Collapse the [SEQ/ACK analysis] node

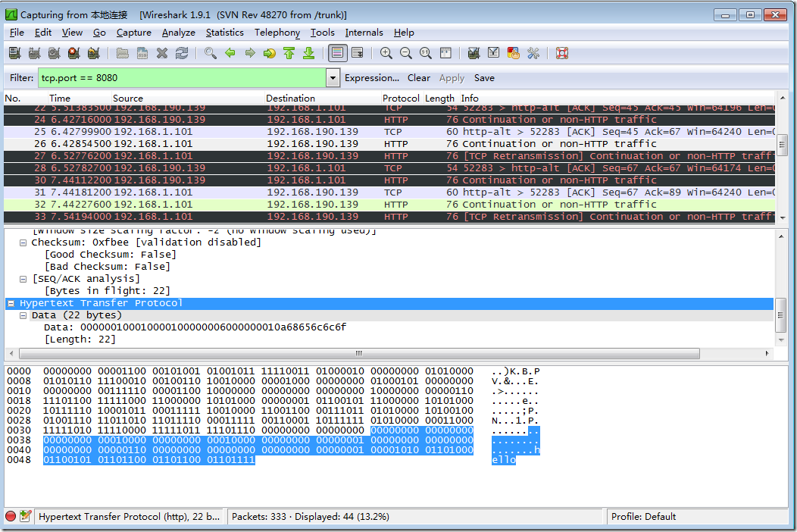pos(23,279)
